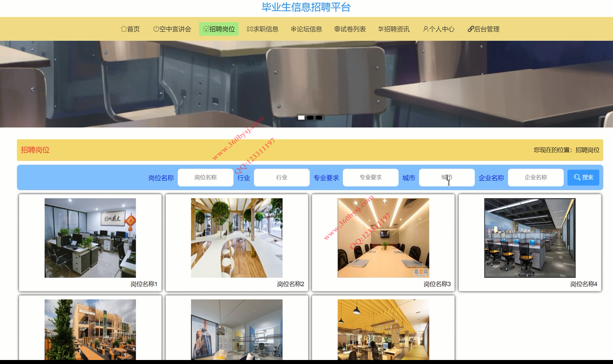This screenshot has height=364, width=613.
Task: Click the user icon beside 个人中心
Action: tap(426, 29)
